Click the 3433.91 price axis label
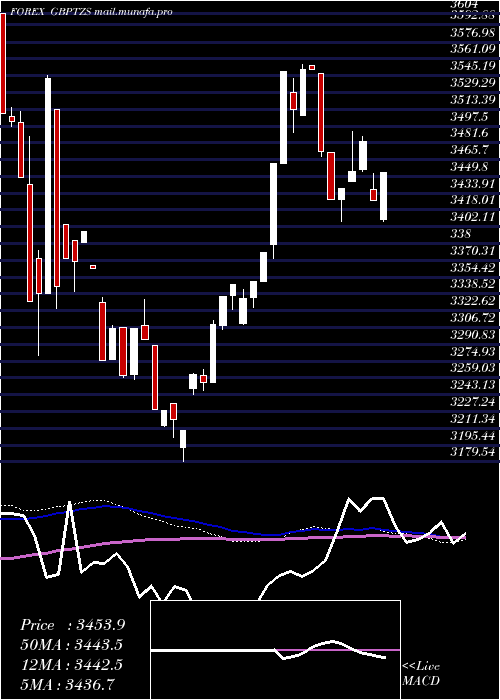Viewport: 500px width, 700px height. tap(473, 183)
